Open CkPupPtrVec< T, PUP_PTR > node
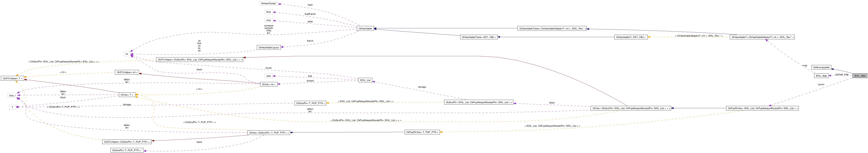Screen dimensions: 868x153 (x=422, y=132)
